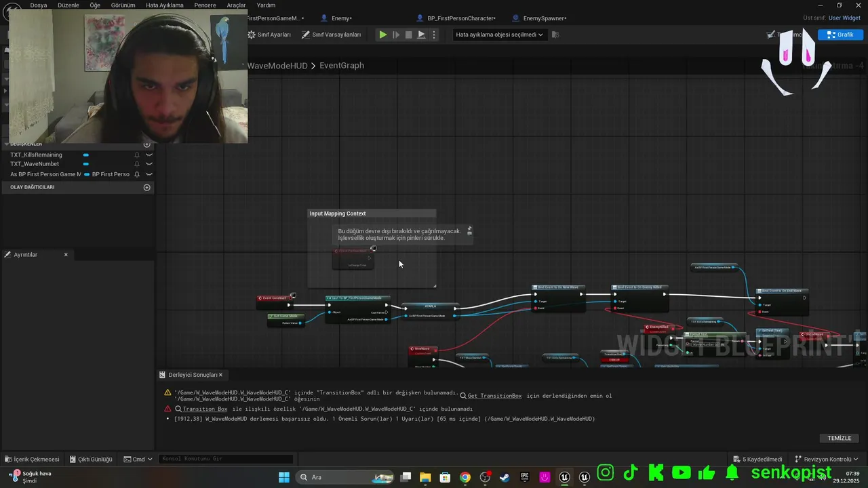Click the BP First Person type pill
This screenshot has width=868, height=488.
tap(106, 174)
